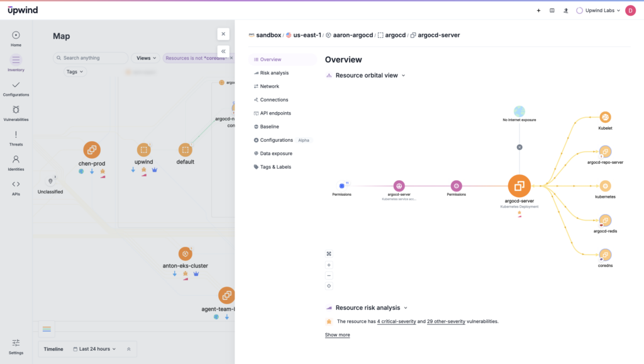Open the Tags dropdown
The width and height of the screenshot is (644, 364).
click(75, 72)
